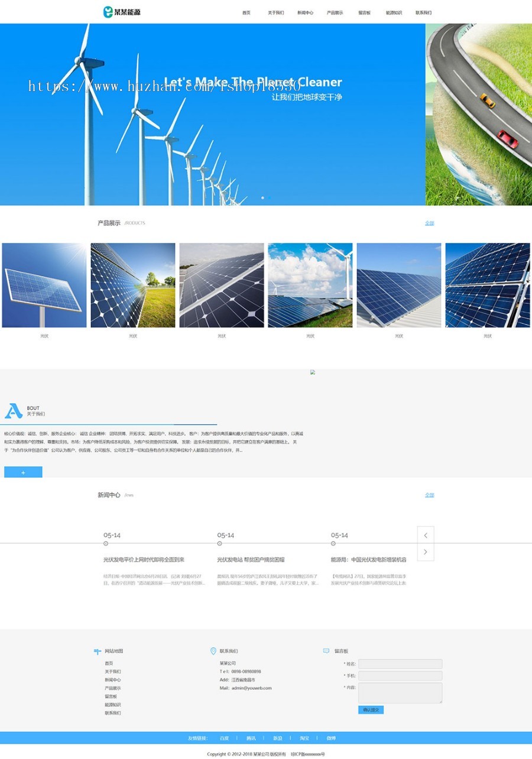This screenshot has width=532, height=759.
Task: Open fifth product thumbnail of panels on roof
Action: (x=399, y=285)
